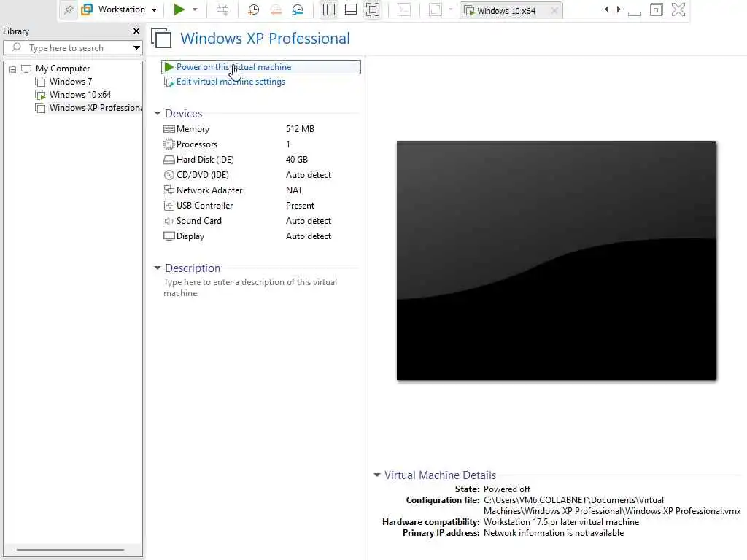Select Windows XP Professional in the Library tree

click(96, 108)
